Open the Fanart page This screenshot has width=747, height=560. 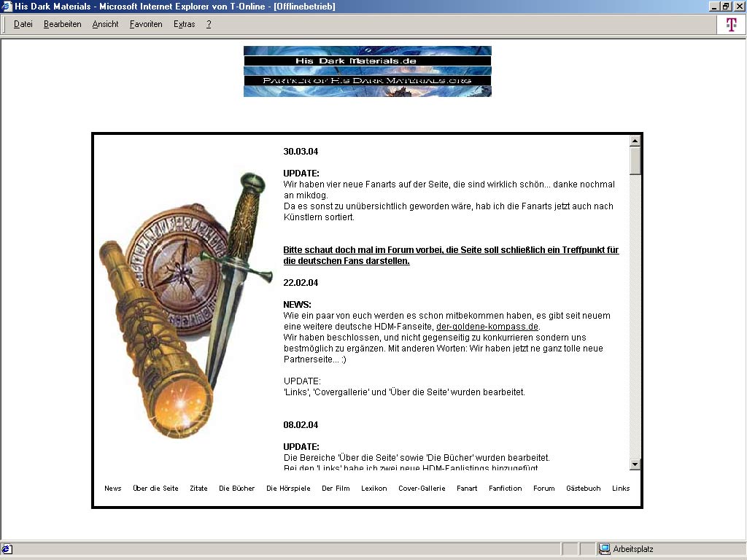pos(467,488)
